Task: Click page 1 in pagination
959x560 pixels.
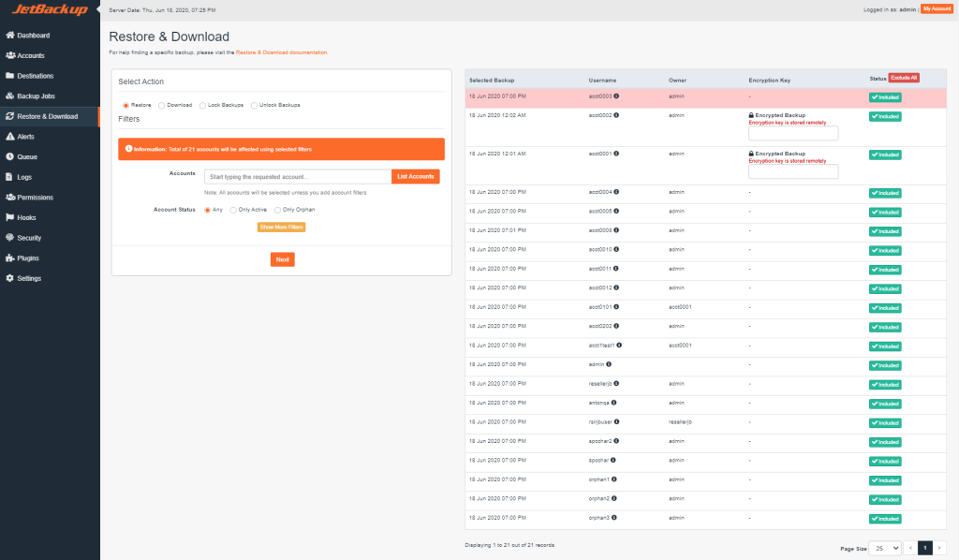Action: coord(924,547)
